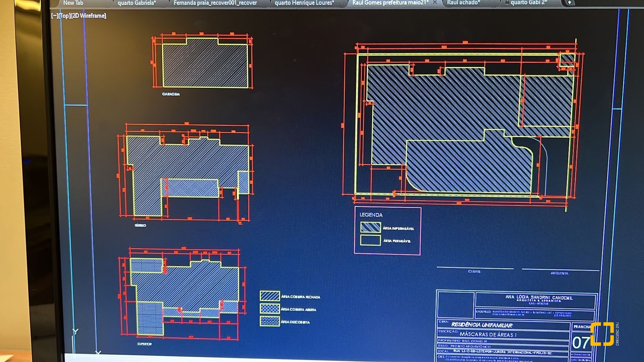
Task: Select the ÁREA COBERTA FECHADA text
Action: [x=301, y=297]
